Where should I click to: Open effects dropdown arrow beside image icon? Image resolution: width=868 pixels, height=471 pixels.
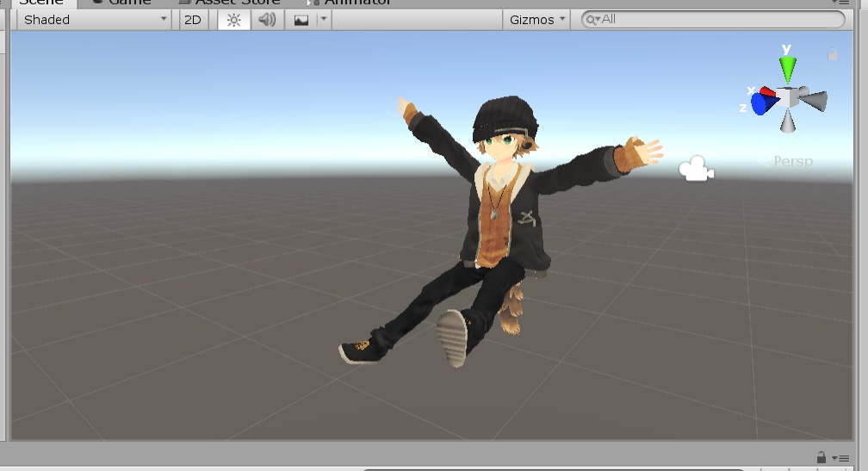coord(324,19)
